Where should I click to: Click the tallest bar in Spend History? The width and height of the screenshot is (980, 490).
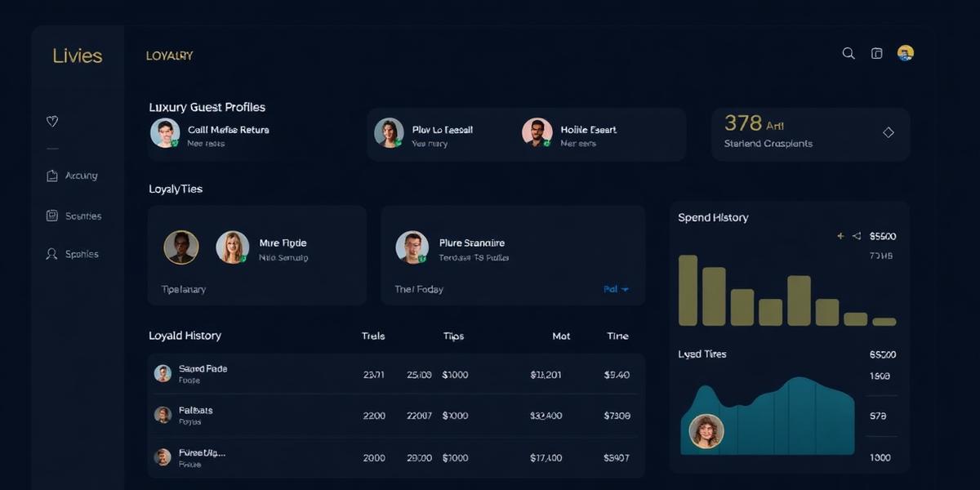tap(688, 291)
